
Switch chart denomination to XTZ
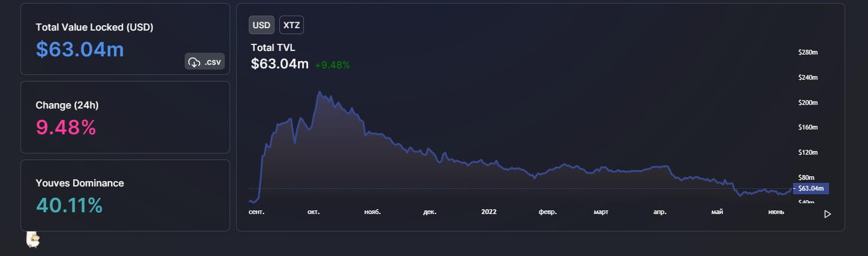click(292, 25)
